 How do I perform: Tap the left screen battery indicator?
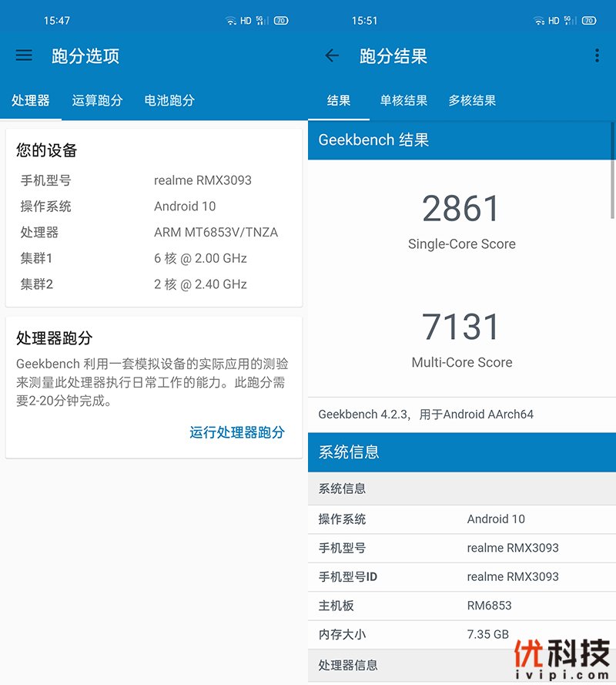[x=281, y=21]
